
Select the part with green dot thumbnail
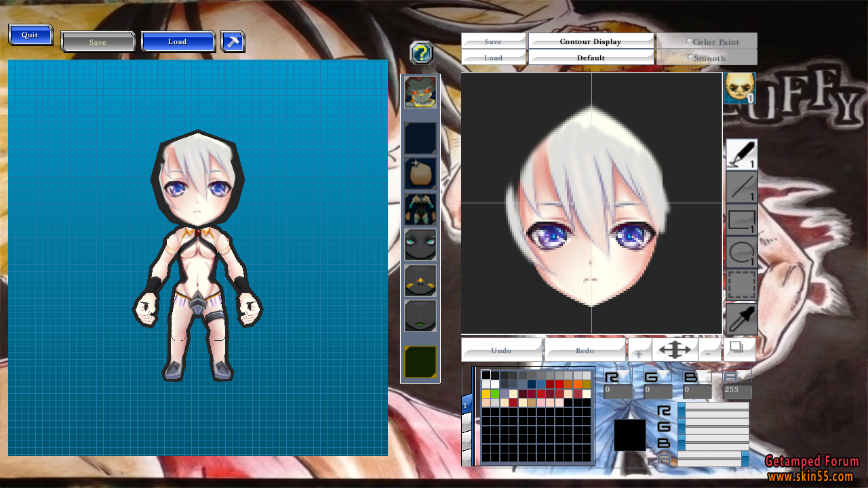(420, 316)
